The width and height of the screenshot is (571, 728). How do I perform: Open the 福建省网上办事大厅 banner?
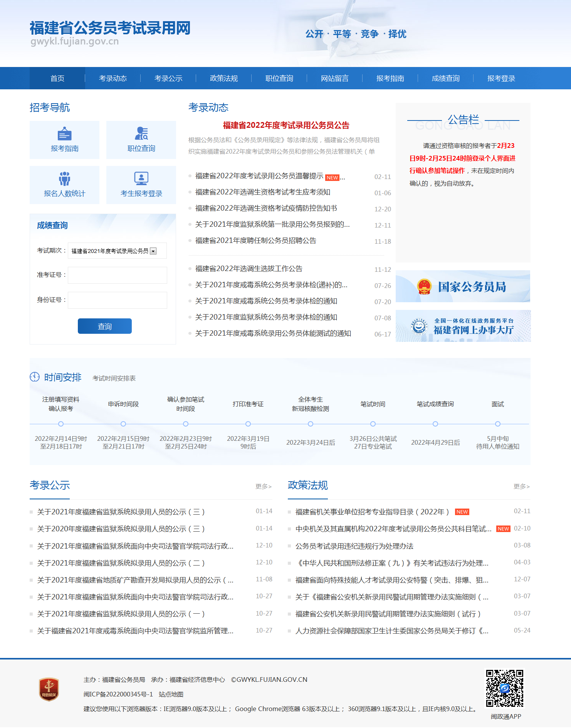pos(463,326)
